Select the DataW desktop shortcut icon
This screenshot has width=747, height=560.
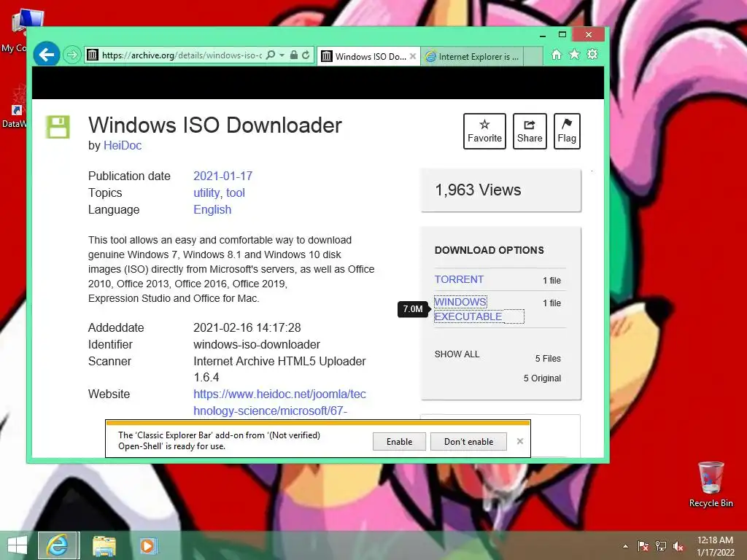coord(16,106)
